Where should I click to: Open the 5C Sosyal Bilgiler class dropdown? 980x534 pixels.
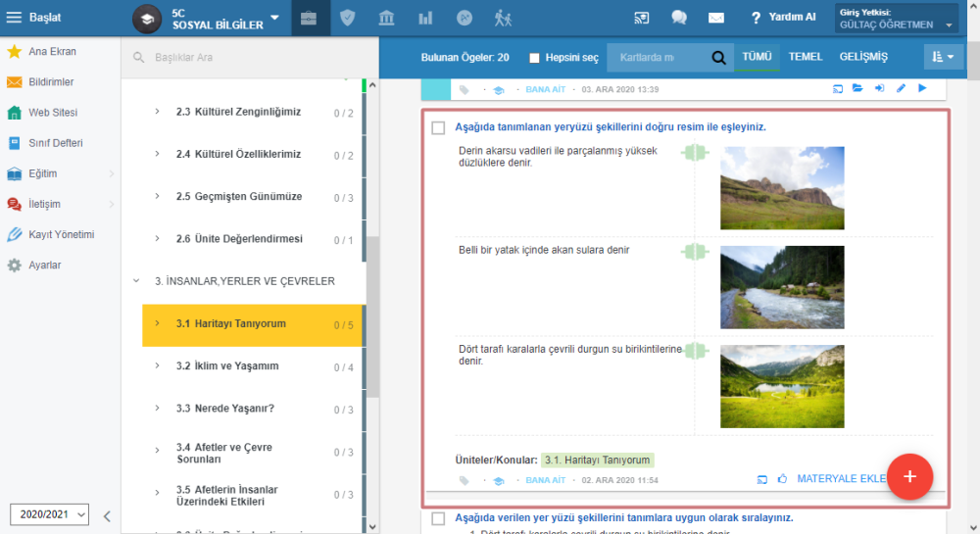tap(274, 18)
